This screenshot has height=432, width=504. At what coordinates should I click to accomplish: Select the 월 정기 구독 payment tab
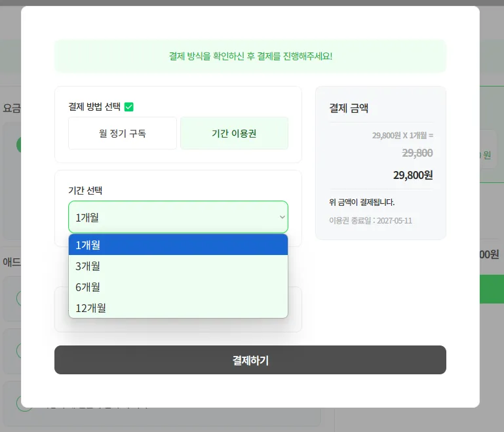(123, 133)
